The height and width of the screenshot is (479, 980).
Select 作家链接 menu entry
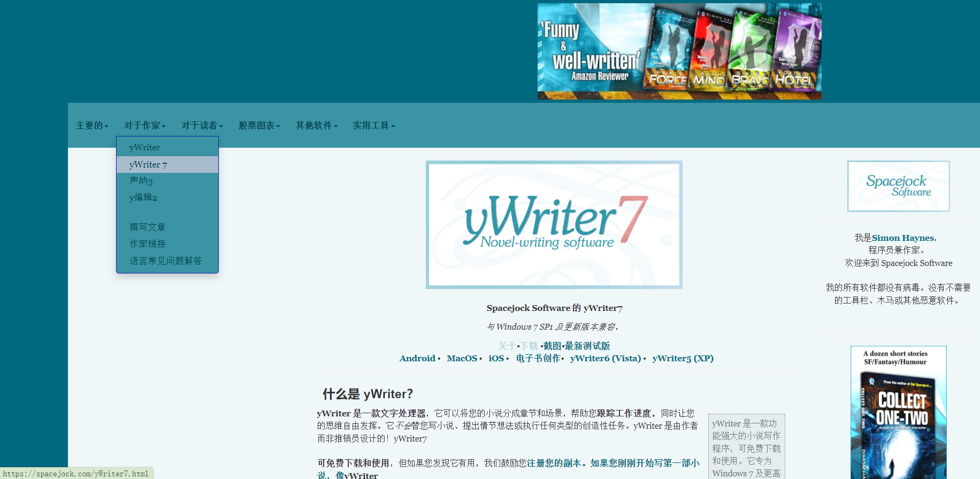click(167, 244)
